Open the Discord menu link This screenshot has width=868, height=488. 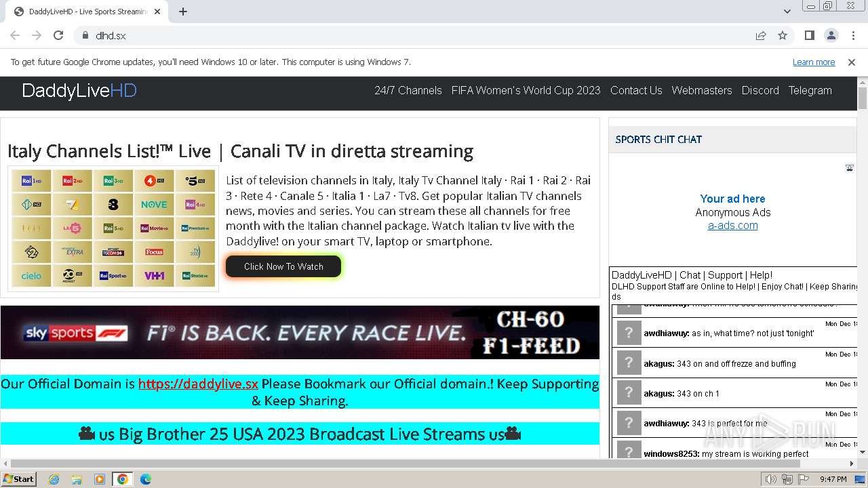coord(760,90)
